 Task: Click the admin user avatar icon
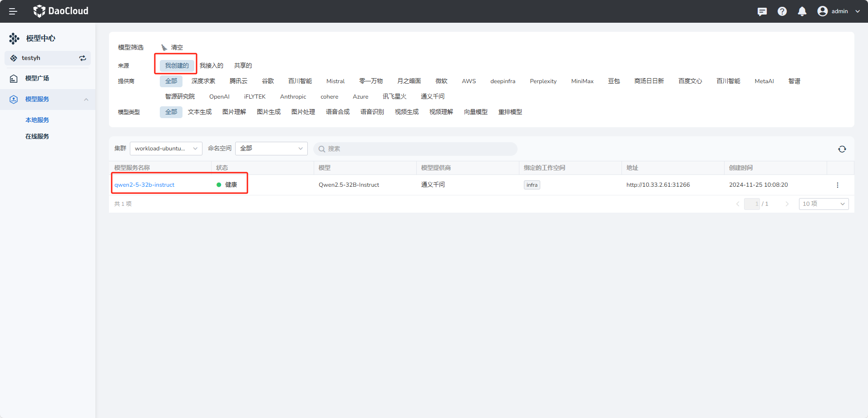pos(823,11)
